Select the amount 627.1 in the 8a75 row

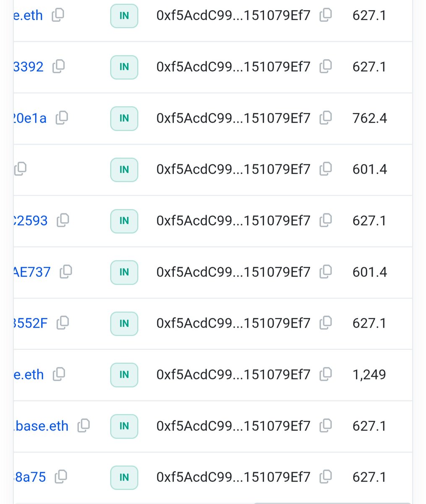[x=369, y=477]
